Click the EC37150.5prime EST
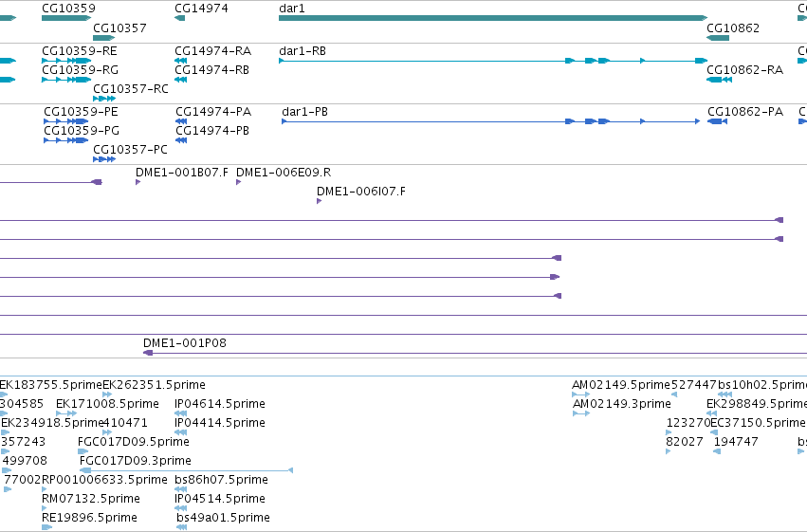 click(714, 432)
